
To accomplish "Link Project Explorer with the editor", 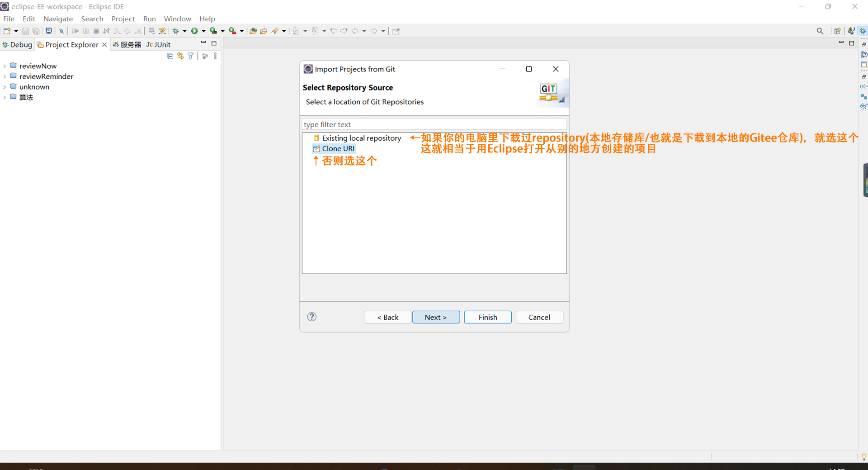I will click(180, 56).
